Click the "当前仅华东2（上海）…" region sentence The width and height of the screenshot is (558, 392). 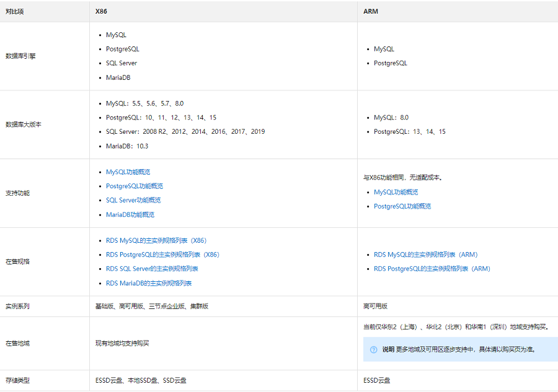[456, 327]
